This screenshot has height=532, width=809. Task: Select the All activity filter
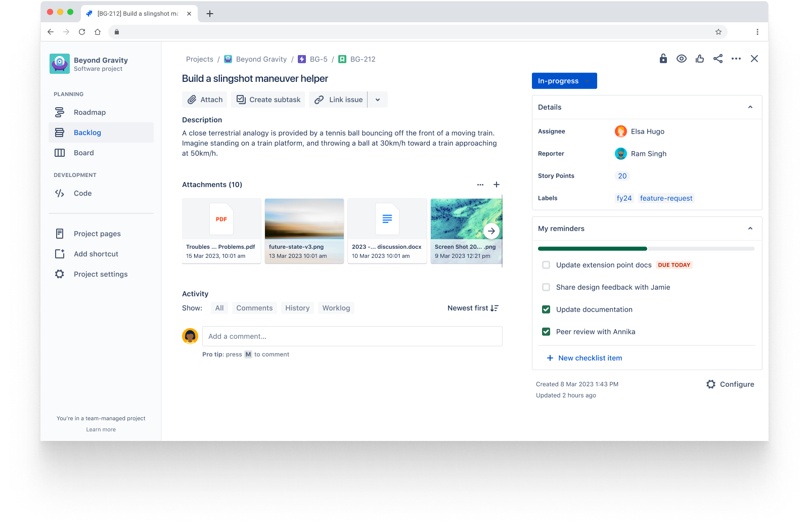click(x=219, y=308)
